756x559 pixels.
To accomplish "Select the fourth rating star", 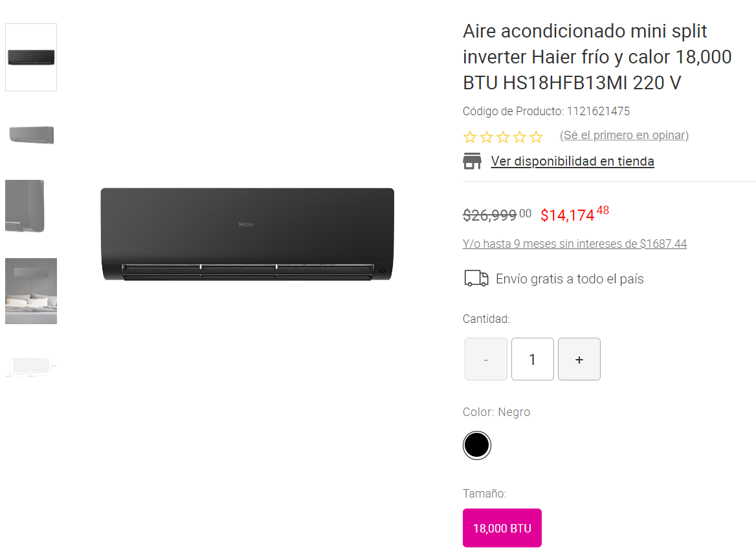I will pos(519,137).
